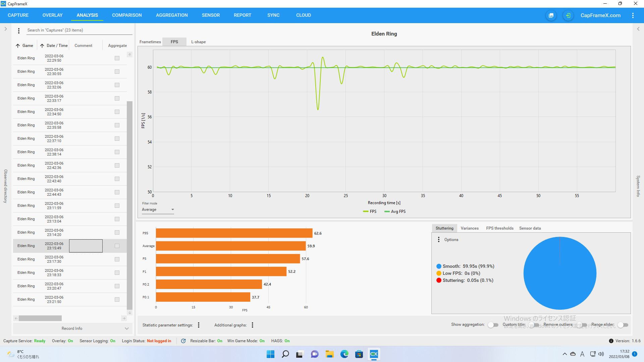Open captures list three-dot options menu
The image size is (644, 362).
[x=19, y=31]
